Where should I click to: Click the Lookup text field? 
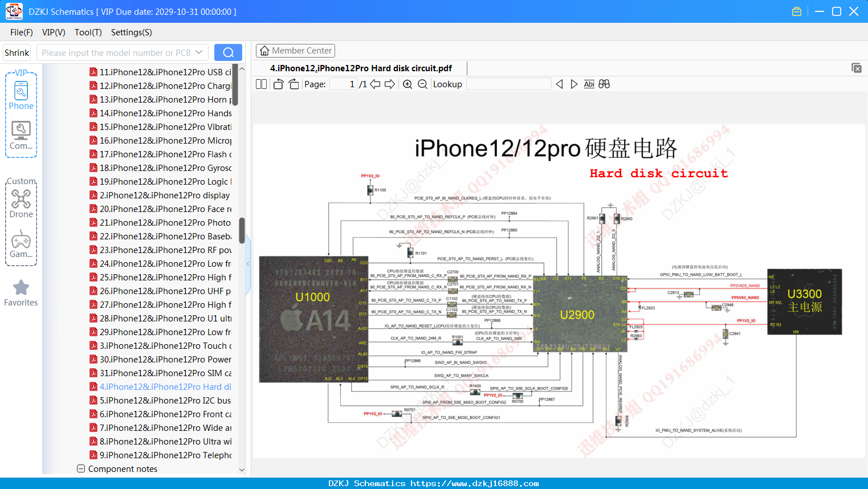[509, 84]
